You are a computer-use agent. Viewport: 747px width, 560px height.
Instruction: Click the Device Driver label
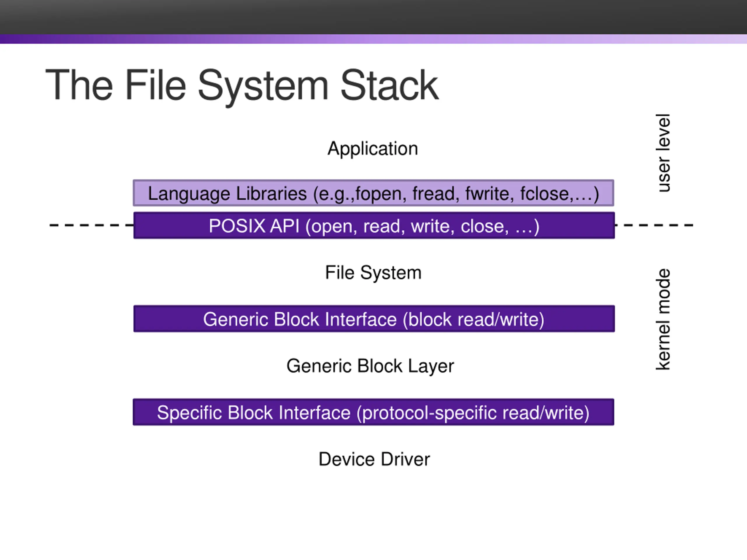[x=374, y=459]
